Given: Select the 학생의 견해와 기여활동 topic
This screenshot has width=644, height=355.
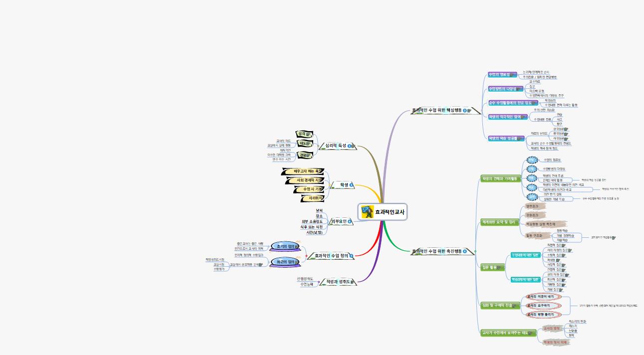Looking at the screenshot, I should (499, 178).
